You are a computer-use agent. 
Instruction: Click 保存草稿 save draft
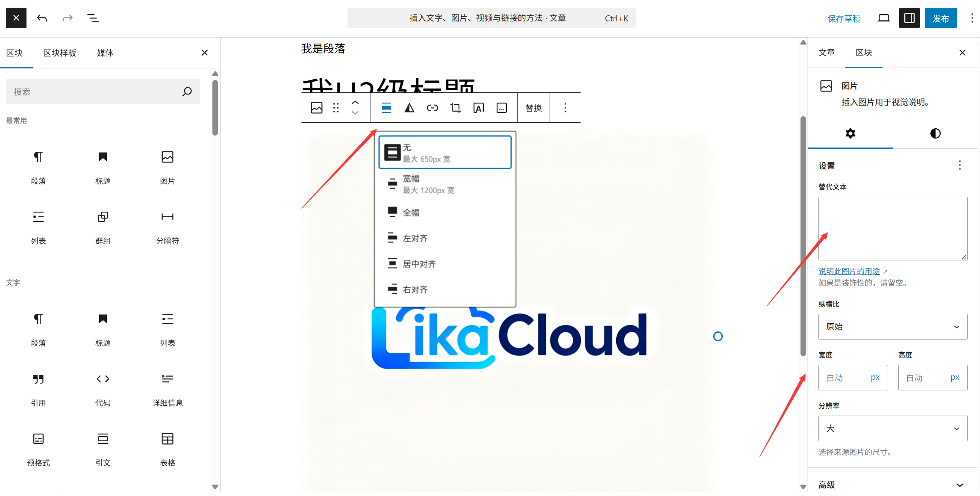(x=844, y=18)
